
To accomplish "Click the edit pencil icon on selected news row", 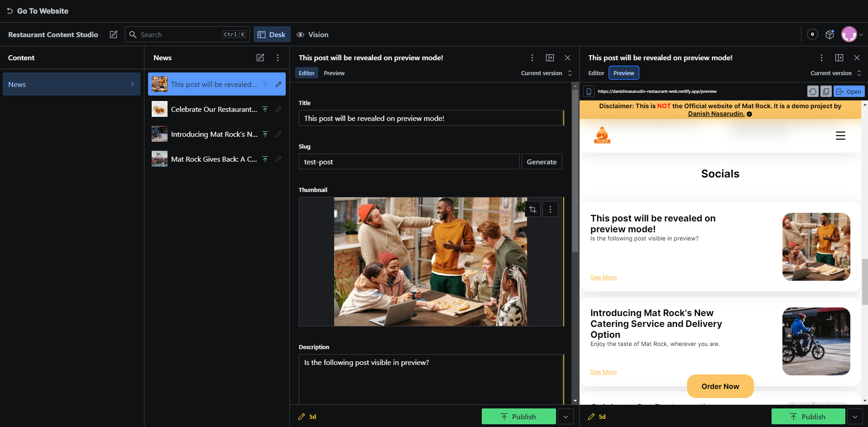I will click(278, 84).
